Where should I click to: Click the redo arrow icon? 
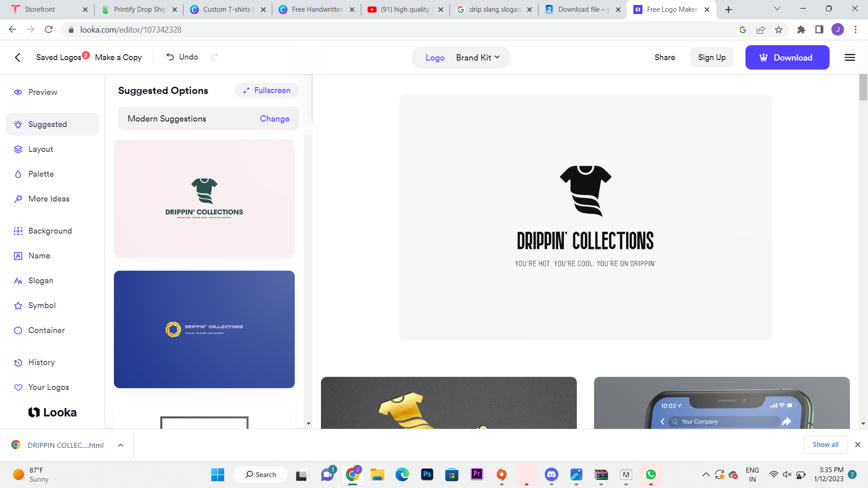[215, 57]
